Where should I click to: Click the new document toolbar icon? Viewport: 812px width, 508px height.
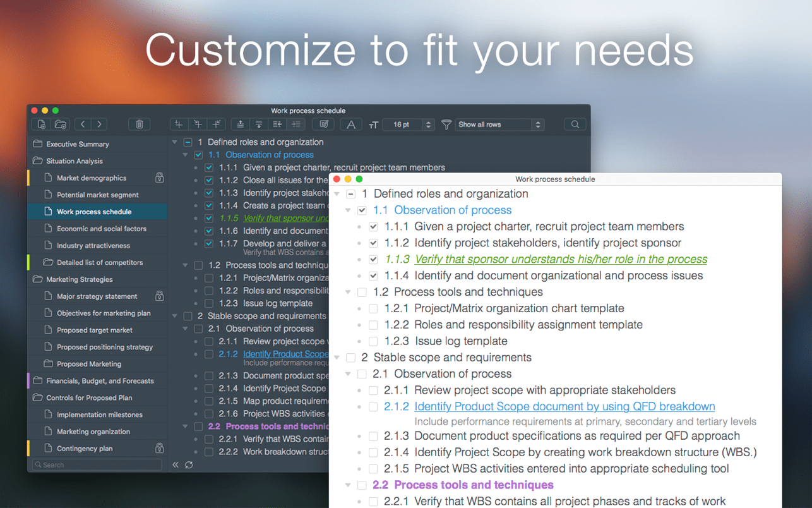click(42, 124)
